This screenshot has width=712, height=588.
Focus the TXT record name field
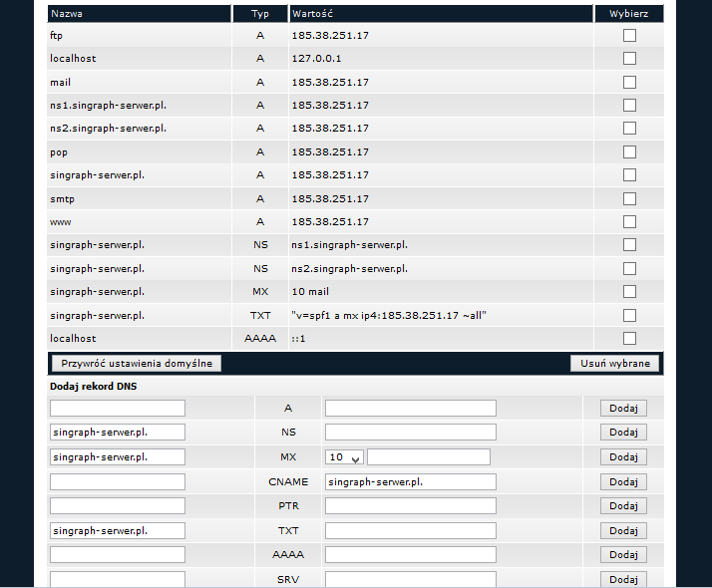tap(118, 531)
